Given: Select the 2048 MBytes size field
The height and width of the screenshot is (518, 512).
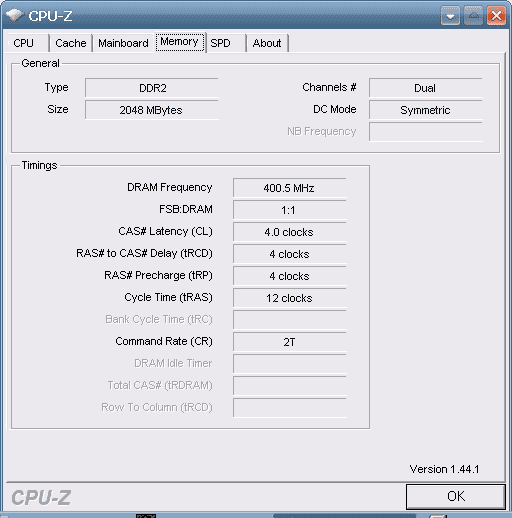Looking at the screenshot, I should 152,110.
